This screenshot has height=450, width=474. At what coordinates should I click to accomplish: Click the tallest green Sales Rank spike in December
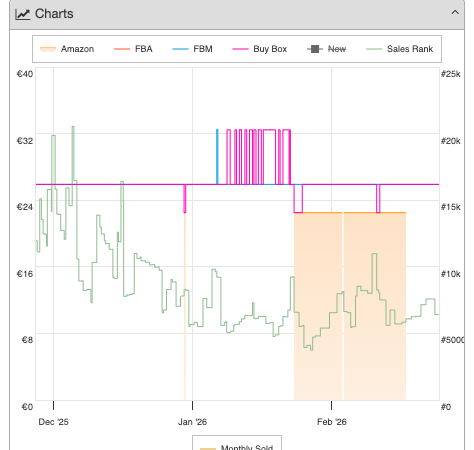coord(73,153)
